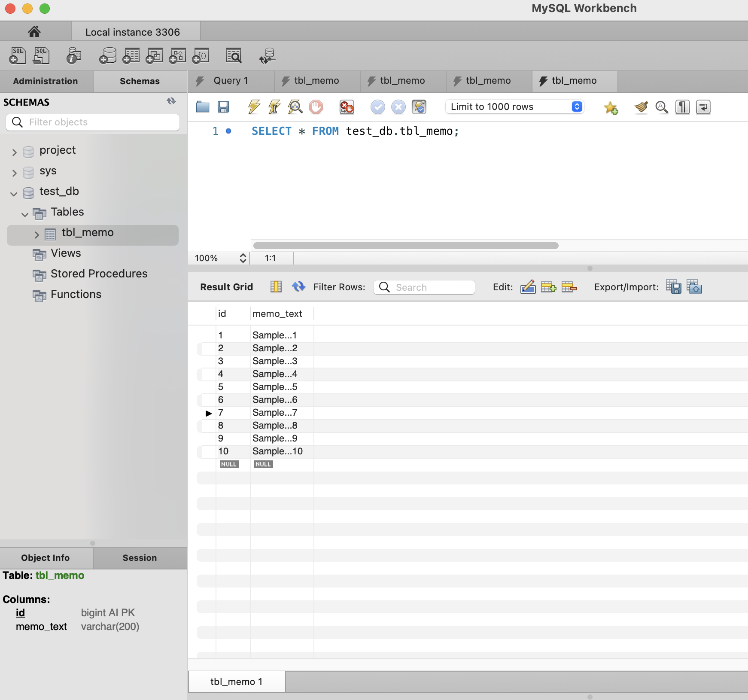748x700 pixels.
Task: Switch to Session tab
Action: click(x=140, y=557)
